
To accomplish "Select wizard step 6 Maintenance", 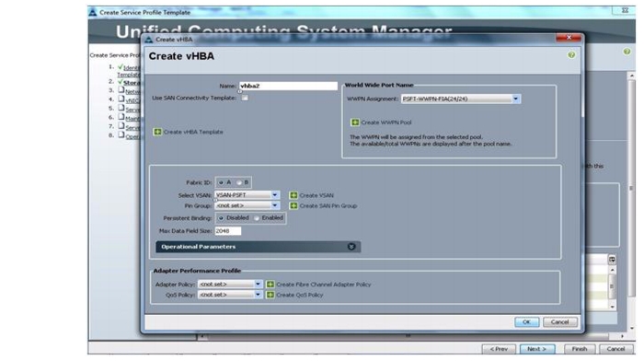I will click(x=132, y=119).
